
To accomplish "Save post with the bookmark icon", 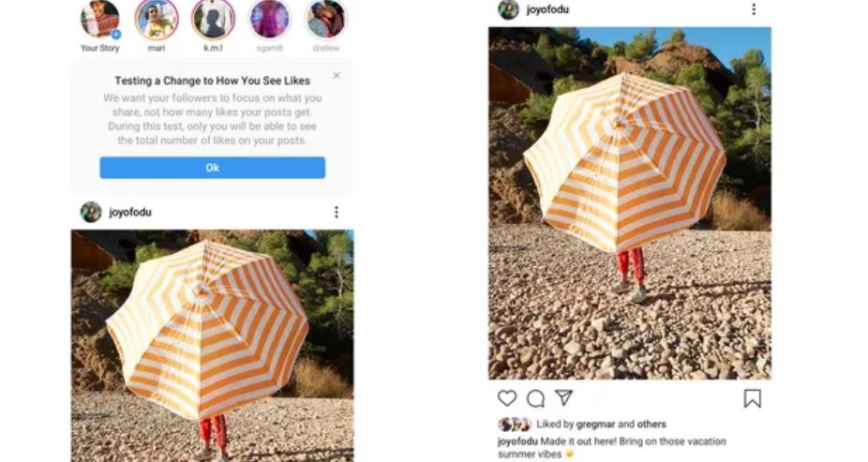I will point(753,398).
